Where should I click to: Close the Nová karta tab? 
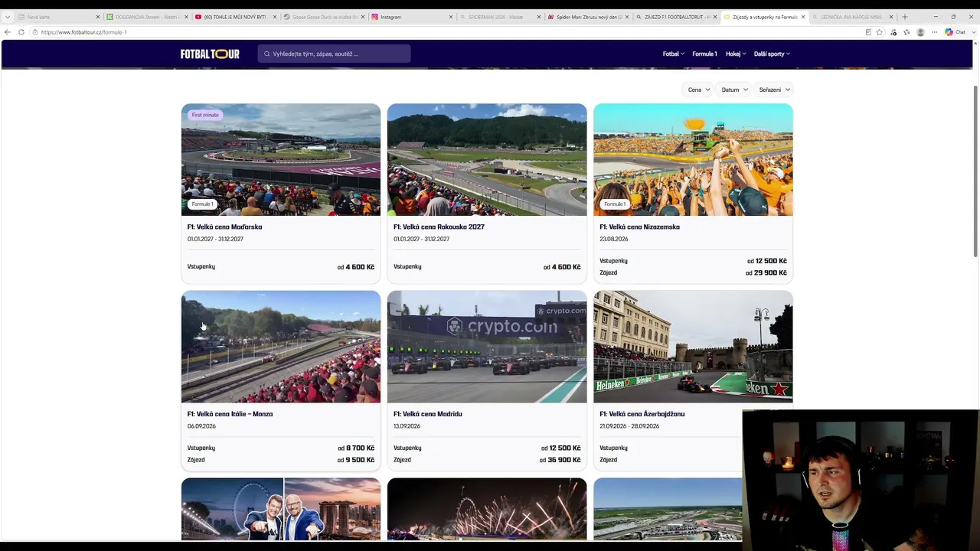point(98,17)
